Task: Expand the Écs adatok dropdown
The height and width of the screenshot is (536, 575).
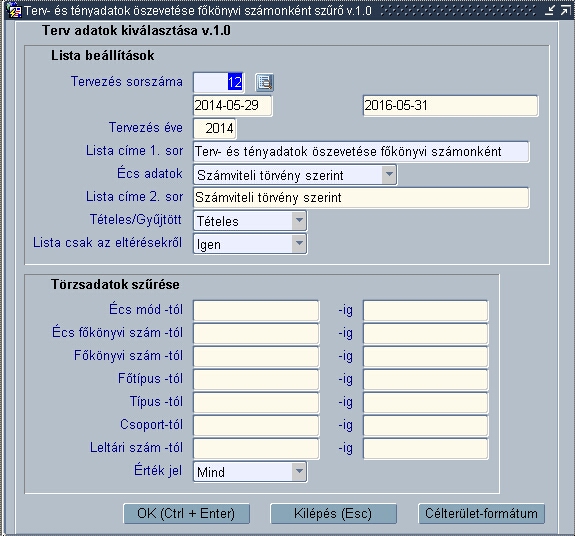Action: coord(389,175)
